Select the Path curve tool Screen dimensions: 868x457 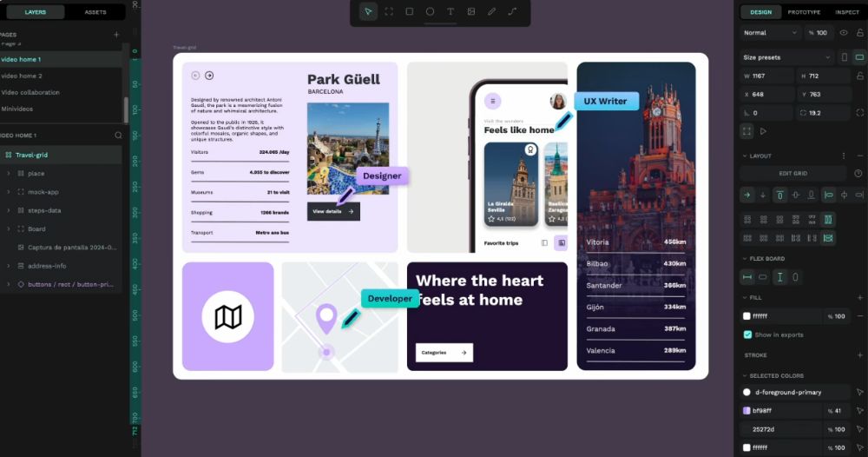click(x=512, y=12)
